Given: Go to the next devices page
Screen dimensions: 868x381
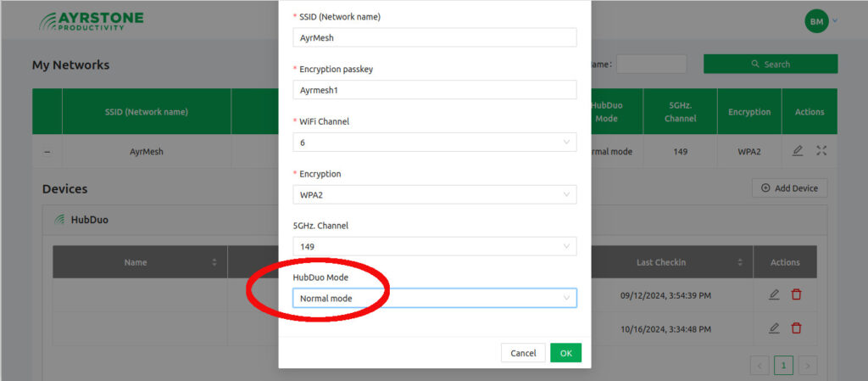Looking at the screenshot, I should pyautogui.click(x=808, y=366).
